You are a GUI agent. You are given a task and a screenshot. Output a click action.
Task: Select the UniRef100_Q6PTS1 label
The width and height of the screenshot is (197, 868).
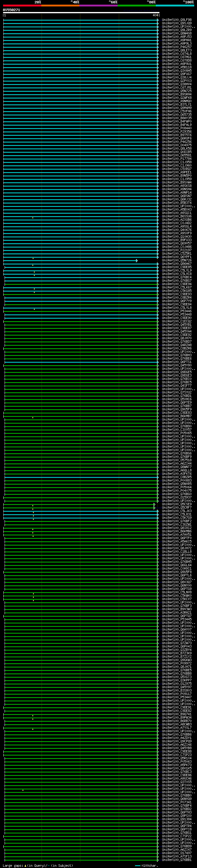click(x=177, y=362)
